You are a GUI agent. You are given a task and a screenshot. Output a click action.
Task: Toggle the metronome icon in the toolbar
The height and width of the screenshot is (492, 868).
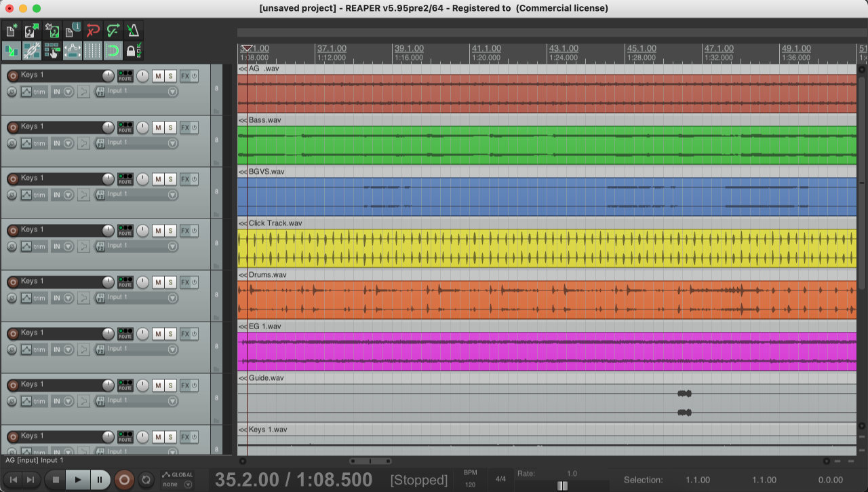click(134, 31)
